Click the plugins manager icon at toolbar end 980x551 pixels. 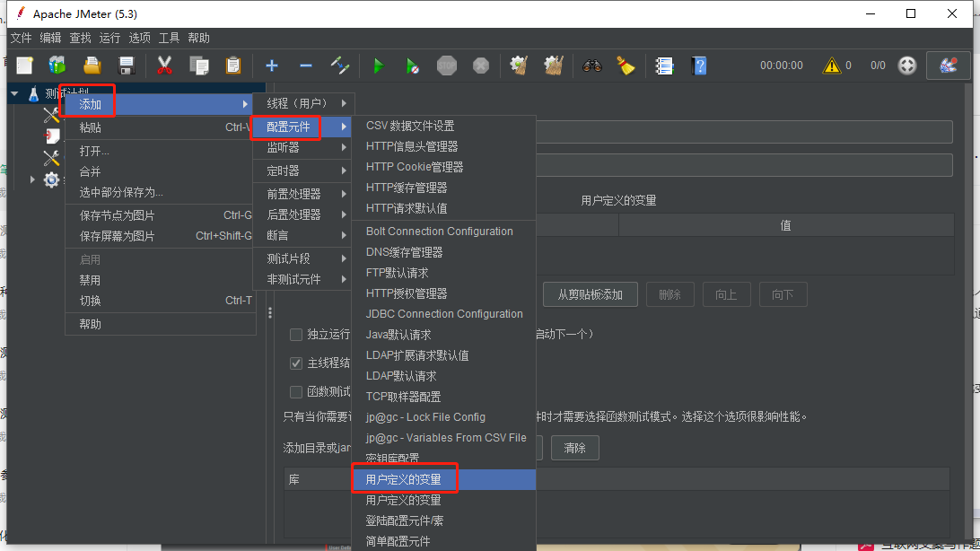click(948, 65)
